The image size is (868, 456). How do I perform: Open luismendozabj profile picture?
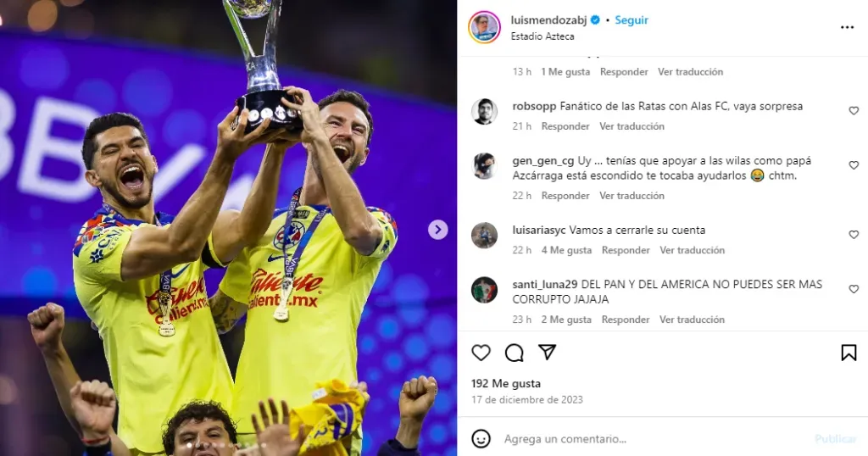pyautogui.click(x=484, y=27)
